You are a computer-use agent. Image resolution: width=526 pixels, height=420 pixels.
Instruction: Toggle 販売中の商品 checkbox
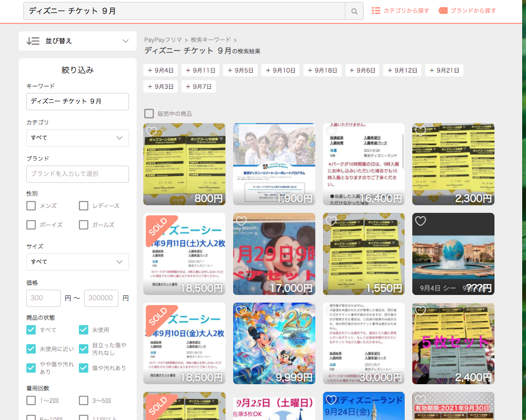coord(149,114)
